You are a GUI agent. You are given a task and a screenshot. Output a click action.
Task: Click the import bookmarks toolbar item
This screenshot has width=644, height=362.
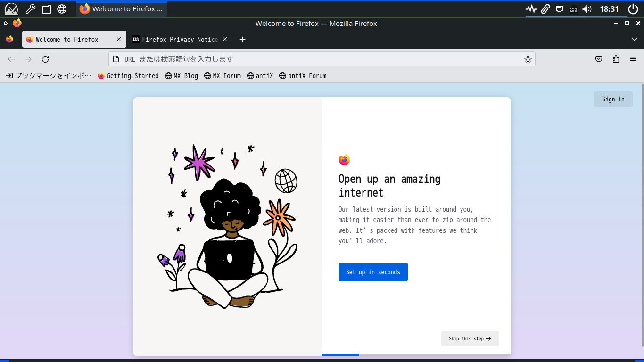pyautogui.click(x=49, y=75)
